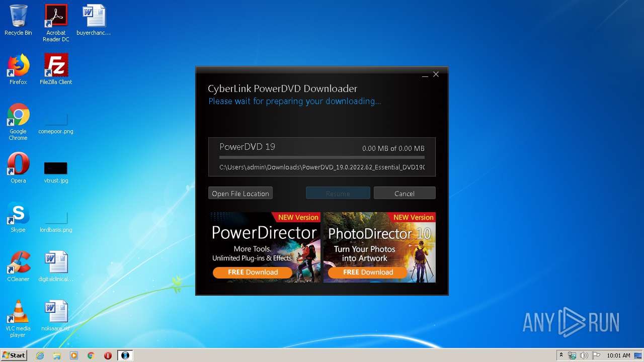Open the Recycle Bin desktop icon
Viewport: 644px width, 362px height.
(x=18, y=20)
